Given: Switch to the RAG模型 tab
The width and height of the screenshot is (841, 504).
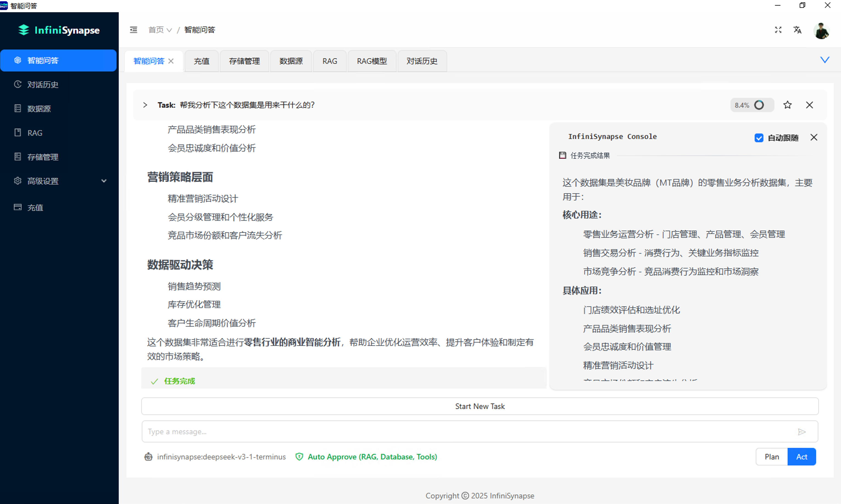Looking at the screenshot, I should pos(372,61).
